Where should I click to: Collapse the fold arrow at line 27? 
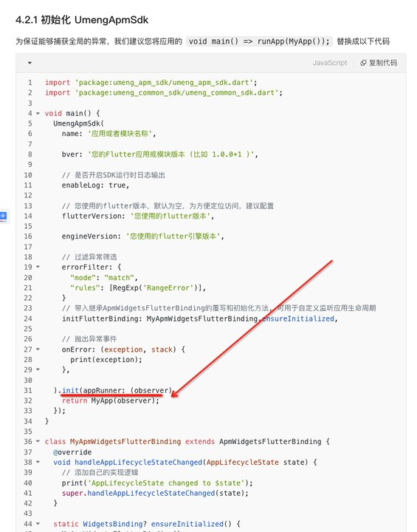point(38,349)
